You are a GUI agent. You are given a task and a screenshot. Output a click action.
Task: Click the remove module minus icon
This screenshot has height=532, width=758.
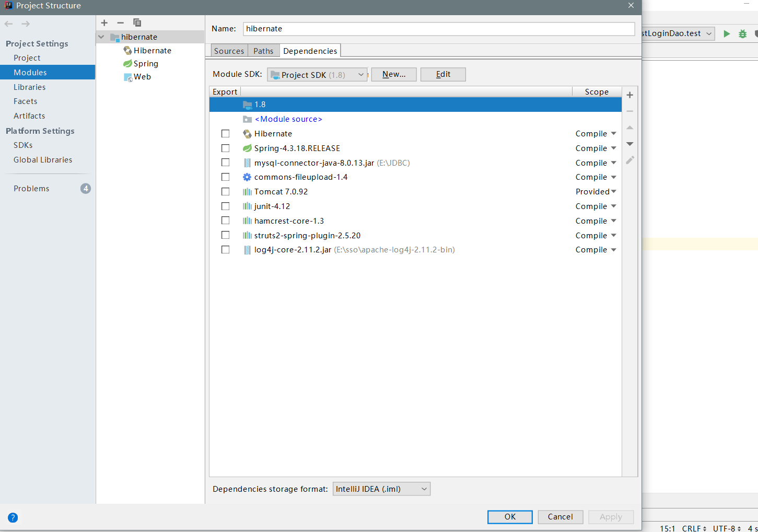[120, 22]
